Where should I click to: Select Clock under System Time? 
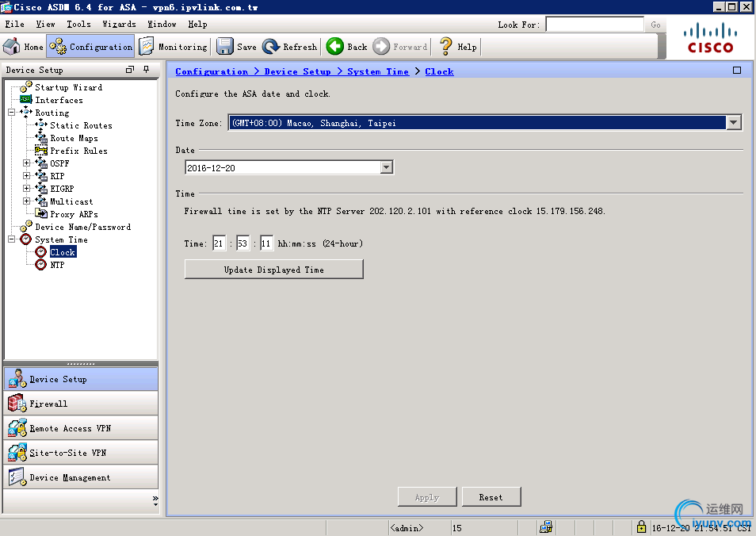click(x=62, y=252)
